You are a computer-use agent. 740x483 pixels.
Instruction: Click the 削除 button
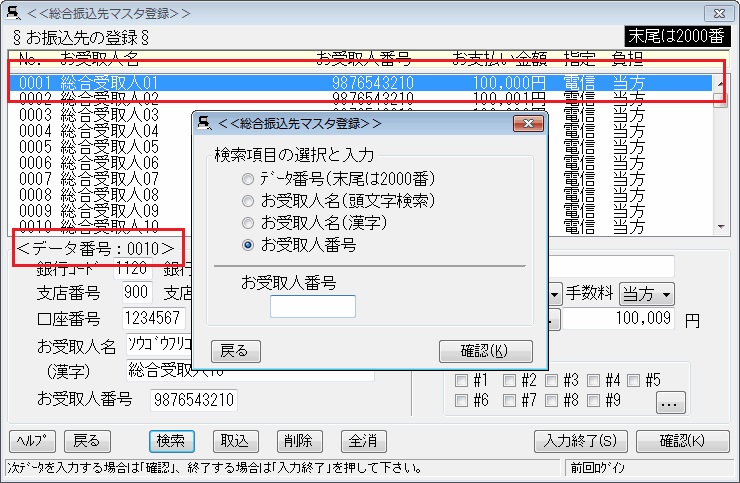click(300, 441)
